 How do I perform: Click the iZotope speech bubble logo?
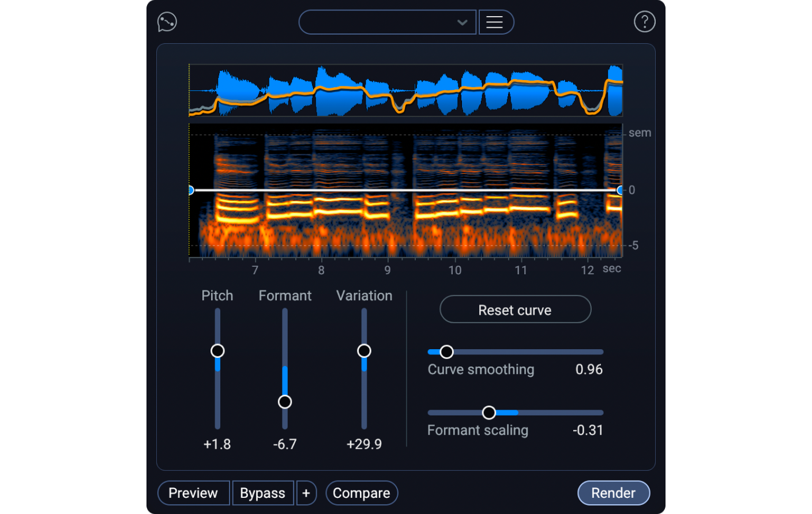[x=166, y=22]
